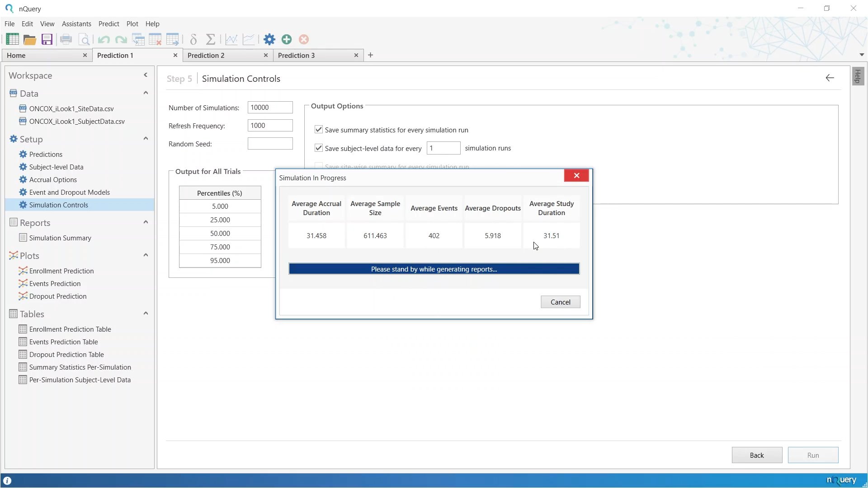Click the green Add (plus) toolbar icon
This screenshot has height=488, width=868.
pyautogui.click(x=287, y=39)
